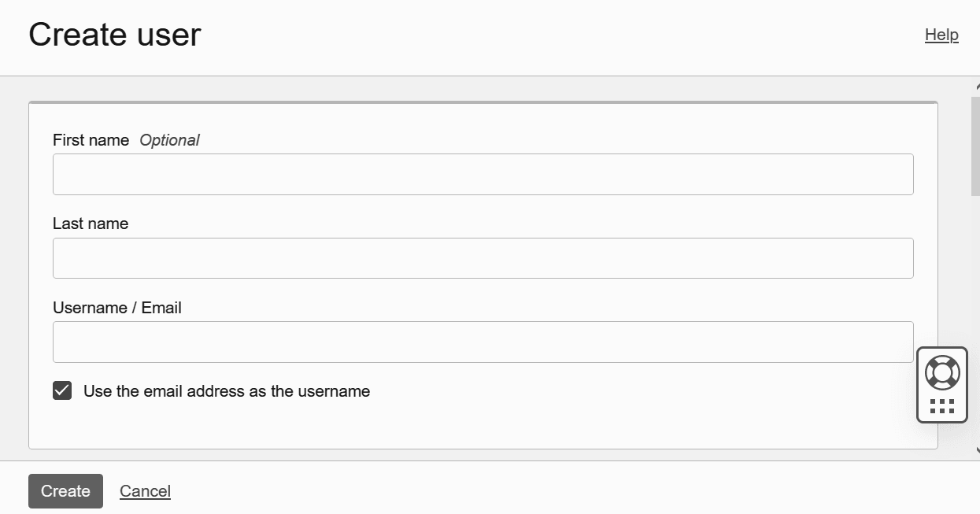Viewport: 980px width, 514px height.
Task: Focus the First name input field
Action: tap(483, 175)
